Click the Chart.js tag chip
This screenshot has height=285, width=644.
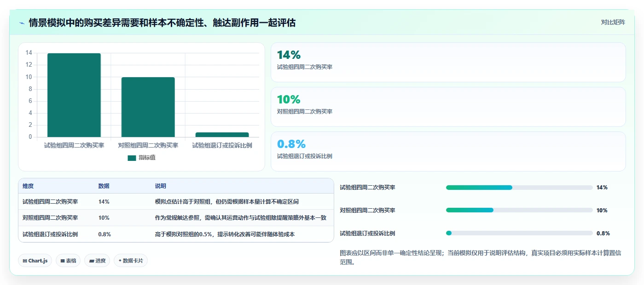coord(35,261)
